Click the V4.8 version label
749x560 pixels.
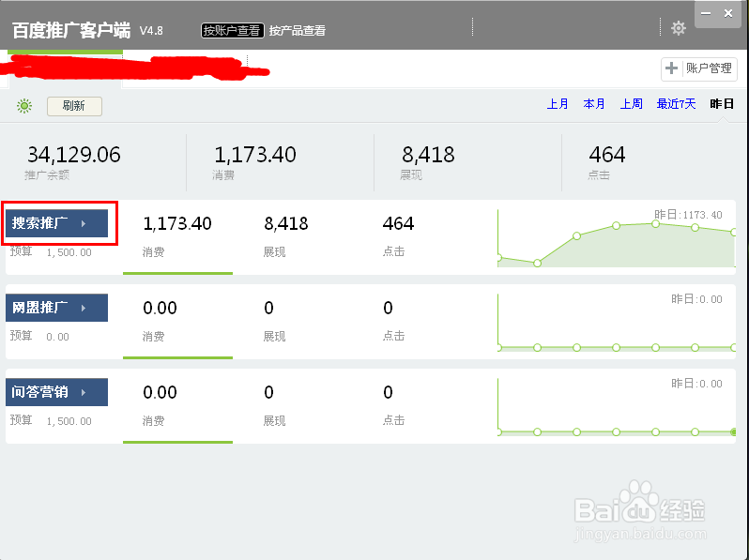(x=151, y=31)
